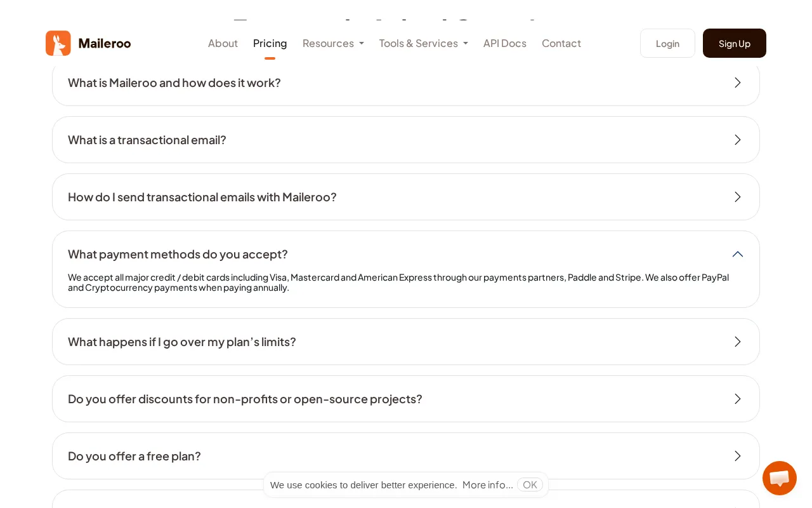Image resolution: width=812 pixels, height=508 pixels.
Task: Click question text 'Do you offer a free plan?'
Action: point(134,456)
